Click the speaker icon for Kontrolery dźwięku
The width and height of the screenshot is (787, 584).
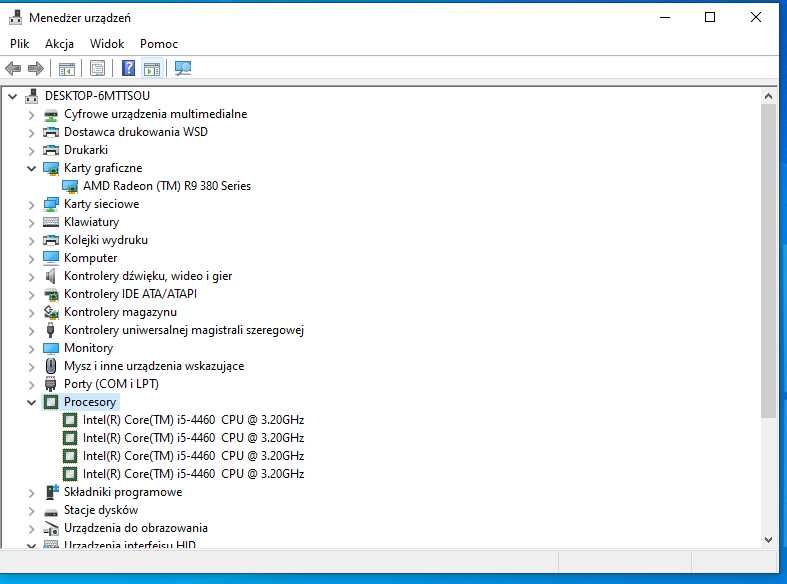point(51,276)
